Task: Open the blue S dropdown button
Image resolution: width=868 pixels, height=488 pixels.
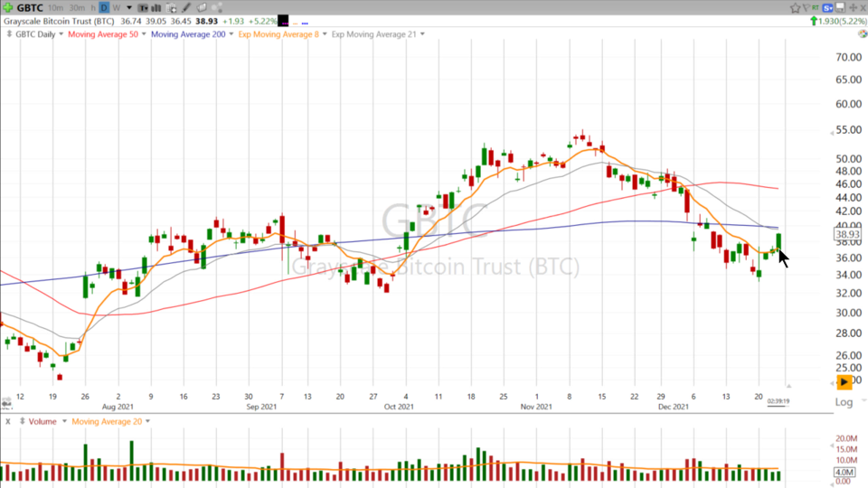Action: pos(827,8)
